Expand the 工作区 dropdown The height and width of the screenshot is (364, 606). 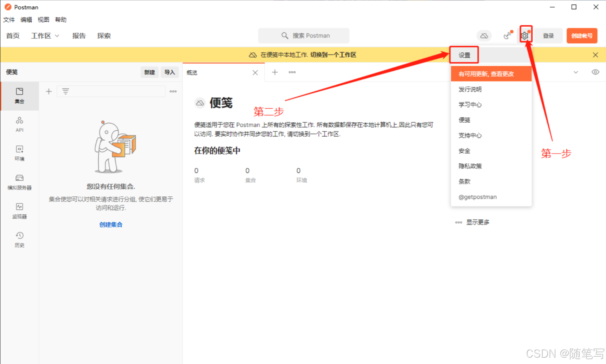45,35
